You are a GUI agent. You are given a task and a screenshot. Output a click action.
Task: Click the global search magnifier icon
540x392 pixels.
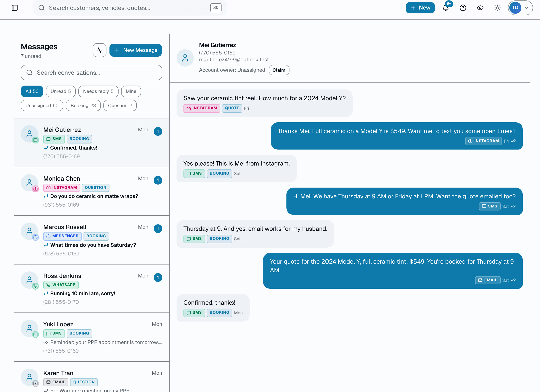click(41, 8)
